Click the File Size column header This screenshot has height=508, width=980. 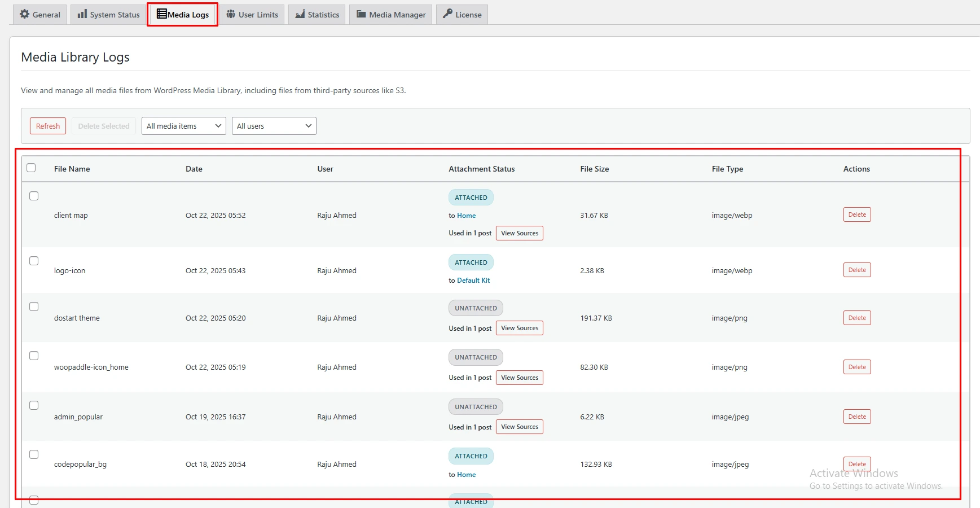coord(594,169)
